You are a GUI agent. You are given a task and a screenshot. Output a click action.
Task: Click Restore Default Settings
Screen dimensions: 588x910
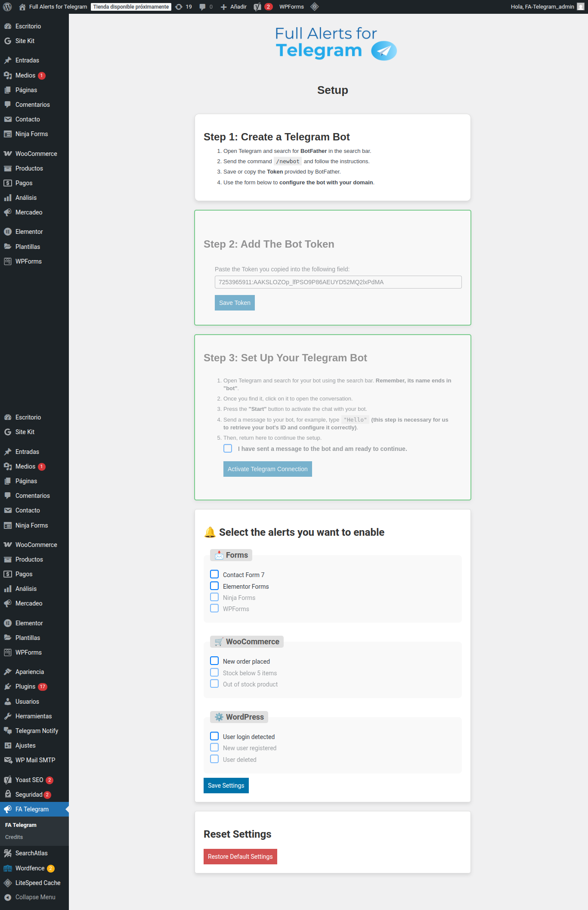(240, 857)
